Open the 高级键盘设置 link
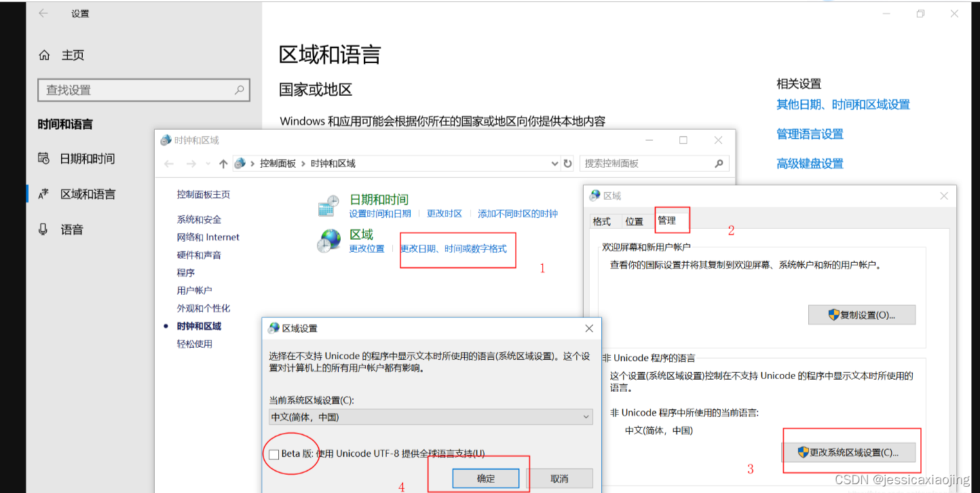Screen dimensions: 980x493 810,164
